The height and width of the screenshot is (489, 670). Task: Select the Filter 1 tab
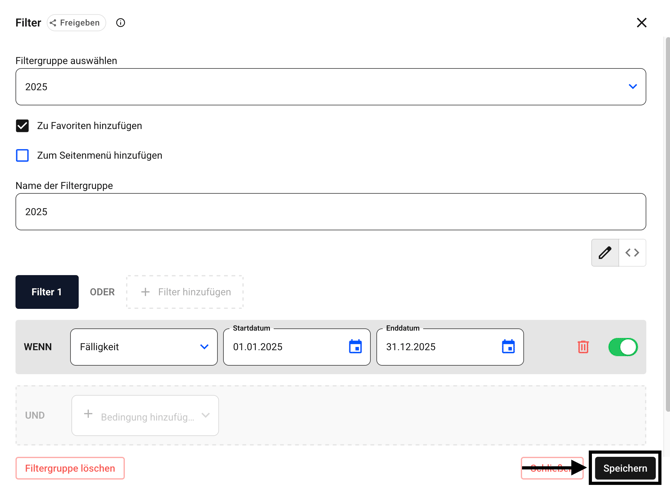47,292
